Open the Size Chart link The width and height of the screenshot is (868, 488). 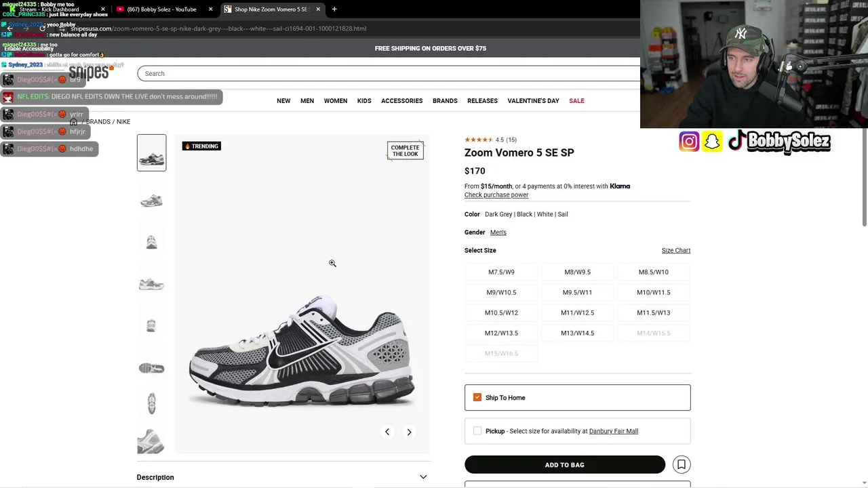click(676, 251)
